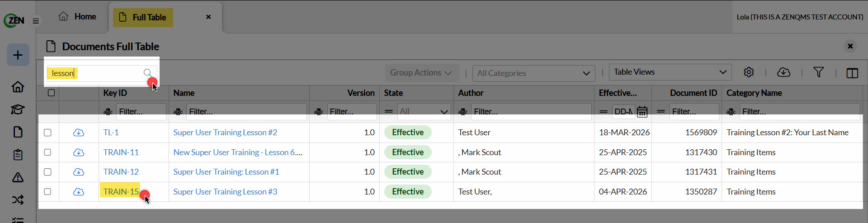Download TRAIN-11 via cloud icon
This screenshot has width=868, height=223.
79,152
